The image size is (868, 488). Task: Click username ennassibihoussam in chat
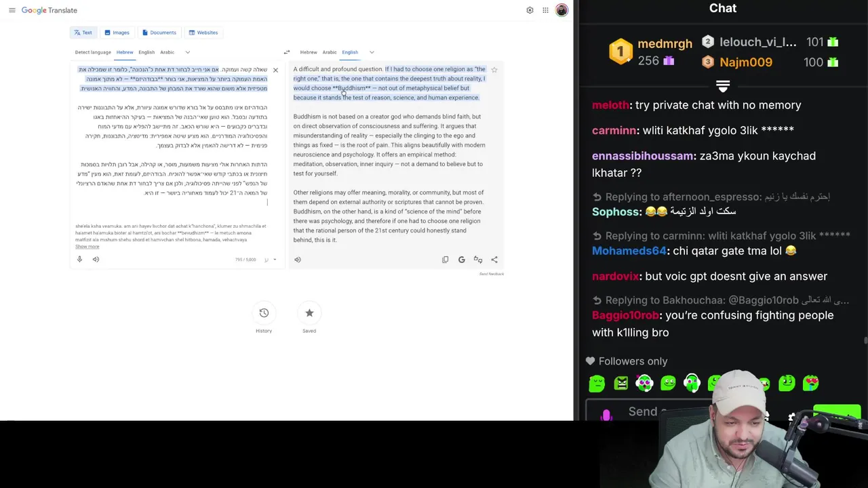(x=643, y=156)
